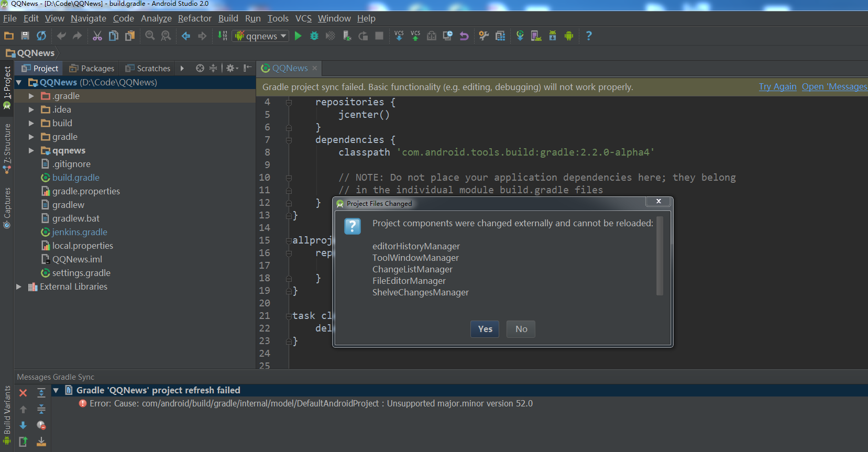868x452 pixels.
Task: Click the VCS Commit Changes icon
Action: [415, 36]
